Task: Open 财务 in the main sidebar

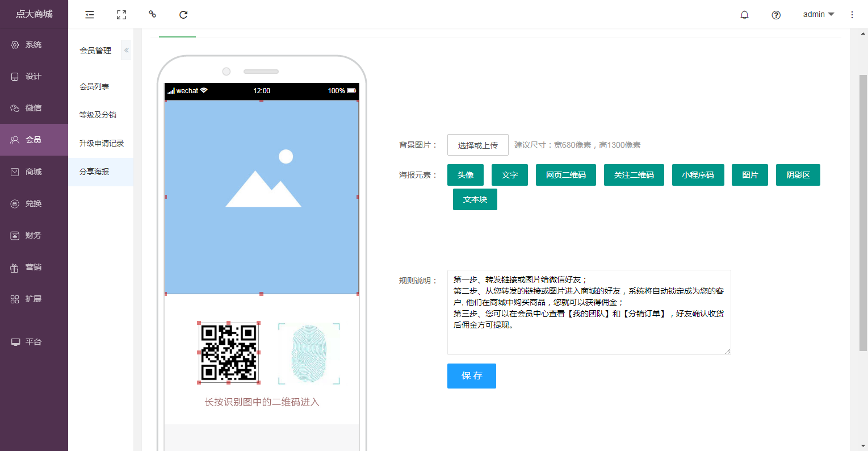Action: tap(34, 235)
